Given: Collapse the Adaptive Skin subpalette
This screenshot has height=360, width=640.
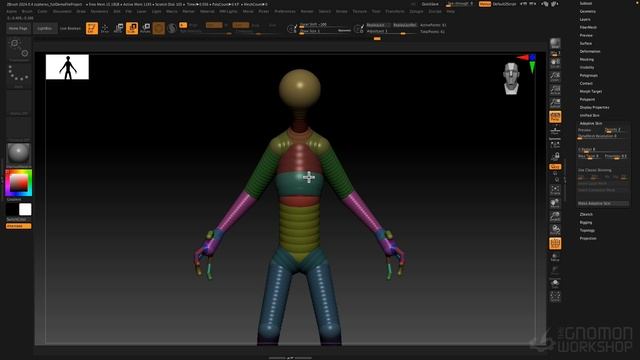Looking at the screenshot, I should (591, 123).
